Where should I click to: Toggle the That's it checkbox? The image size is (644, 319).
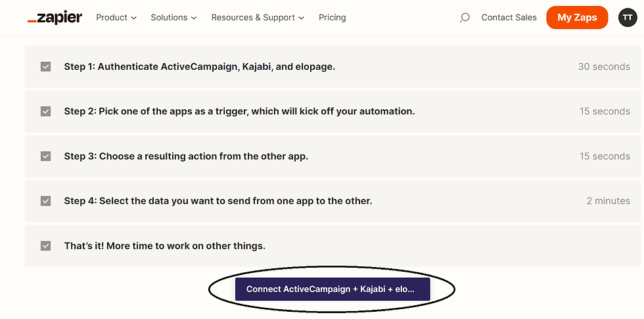[x=45, y=246]
